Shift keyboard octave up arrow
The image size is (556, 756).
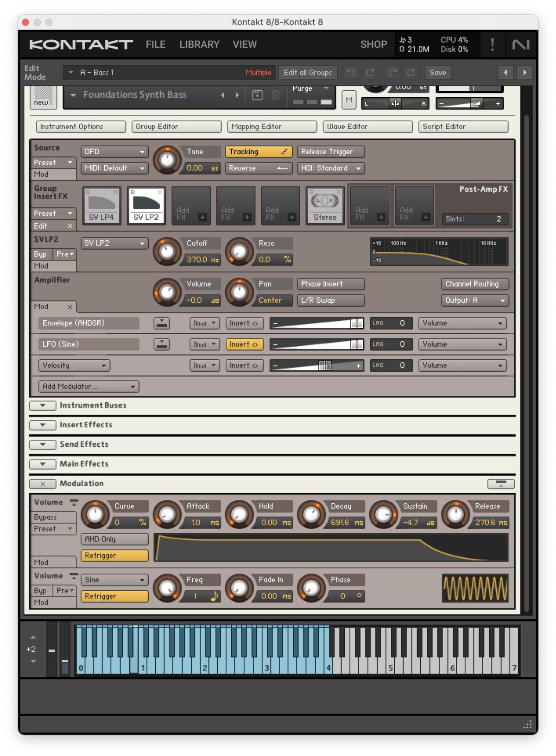click(33, 637)
